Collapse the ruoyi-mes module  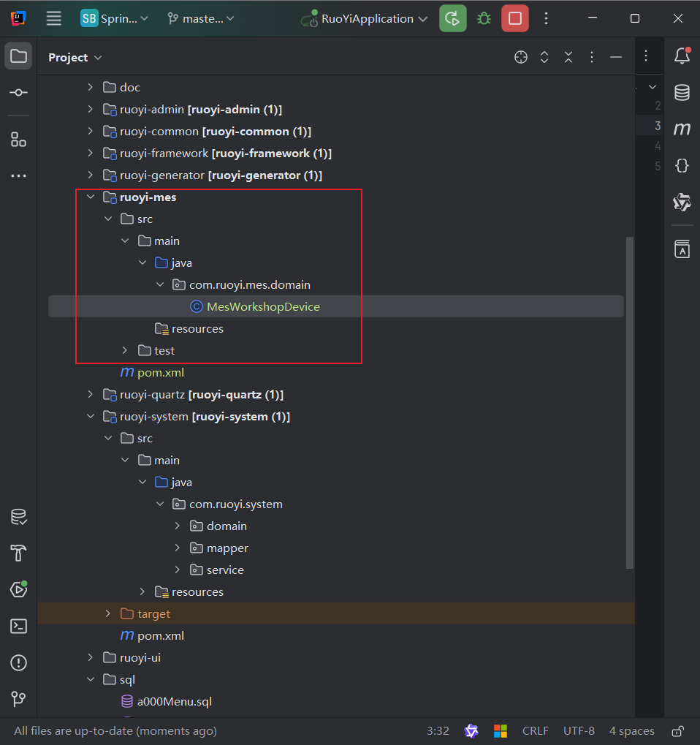click(90, 197)
